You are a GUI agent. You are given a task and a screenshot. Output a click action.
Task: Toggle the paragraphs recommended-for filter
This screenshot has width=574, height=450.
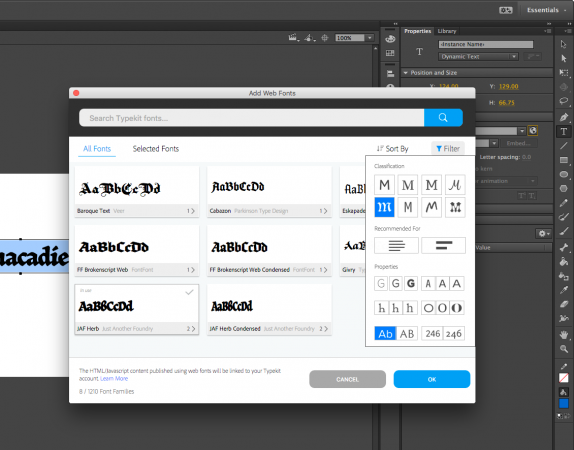[x=396, y=245]
